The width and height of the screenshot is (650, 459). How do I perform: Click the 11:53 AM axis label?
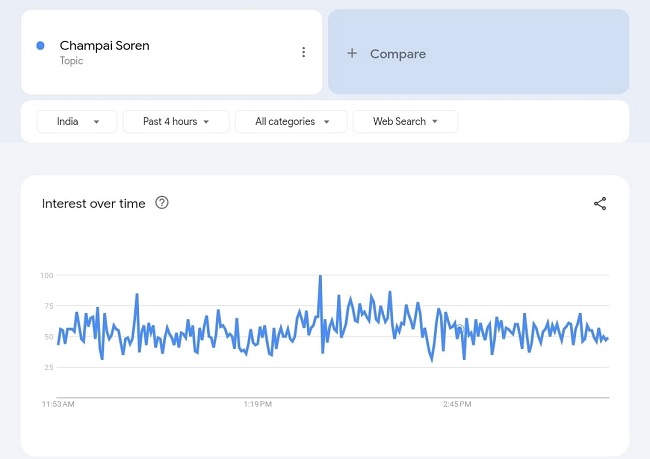(x=58, y=405)
